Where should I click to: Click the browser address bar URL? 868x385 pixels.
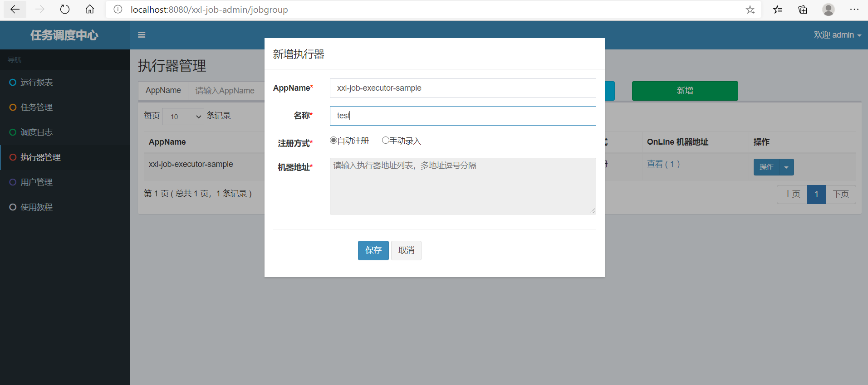(x=209, y=10)
